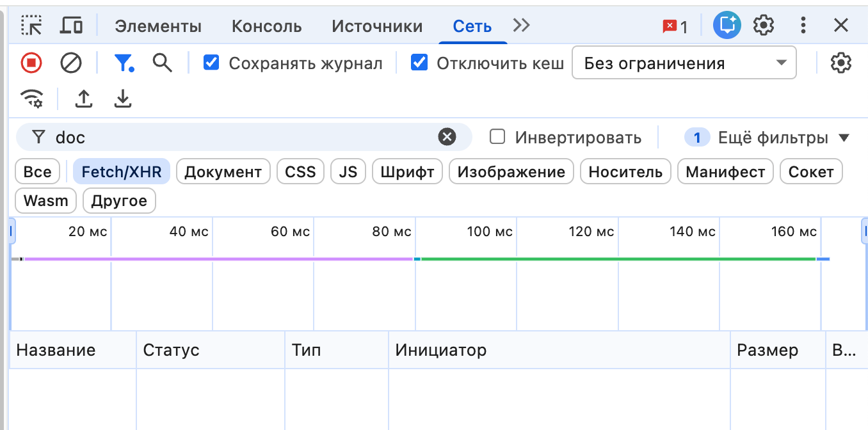Clear the network requests log

[x=70, y=63]
